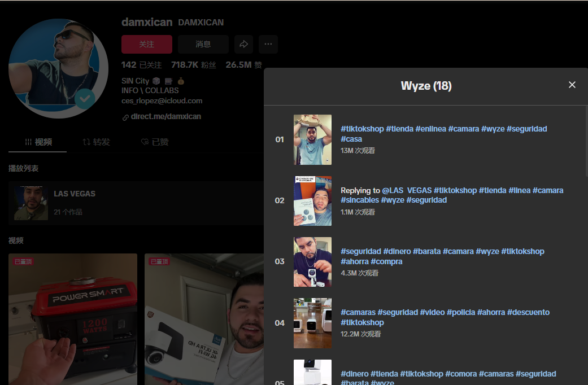The image size is (588, 385).
Task: Click the #enlinea hashtag in video 01
Action: (x=430, y=129)
